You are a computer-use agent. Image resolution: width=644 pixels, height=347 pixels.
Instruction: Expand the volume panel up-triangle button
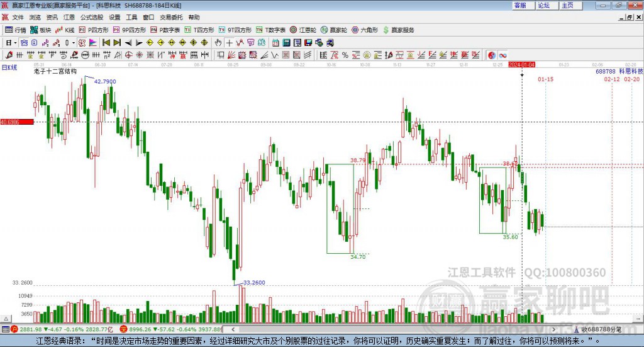[6, 319]
